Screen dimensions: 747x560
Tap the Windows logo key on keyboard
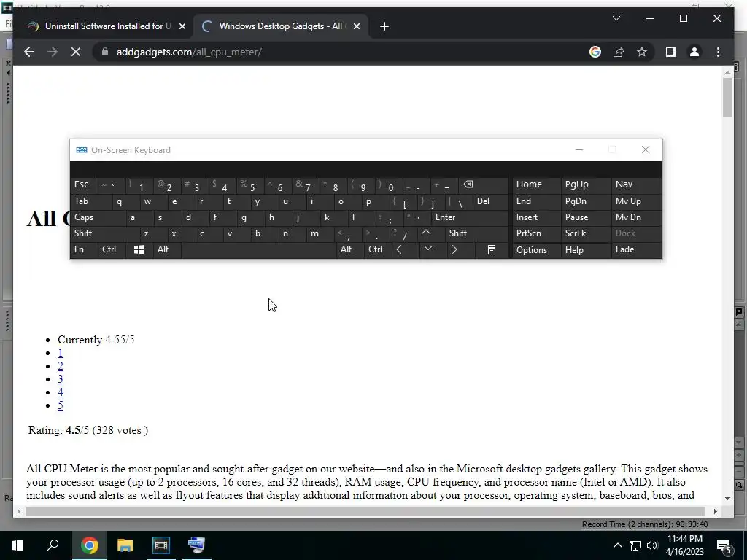click(x=139, y=250)
